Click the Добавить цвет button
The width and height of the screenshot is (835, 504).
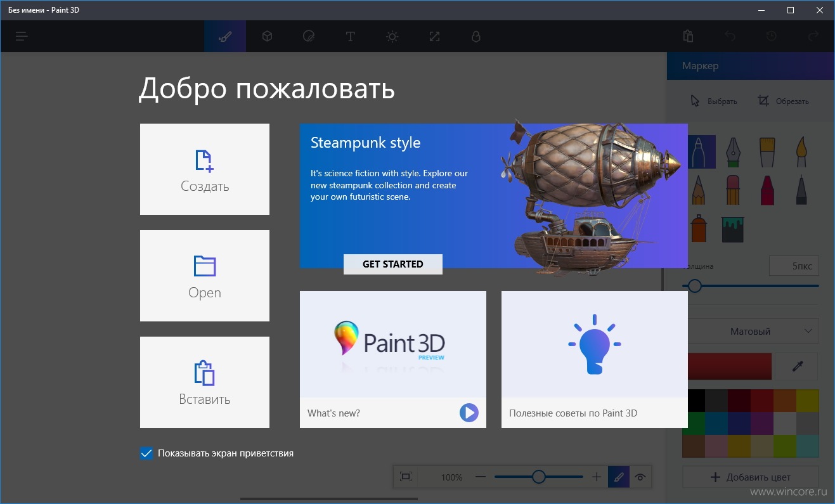click(751, 477)
